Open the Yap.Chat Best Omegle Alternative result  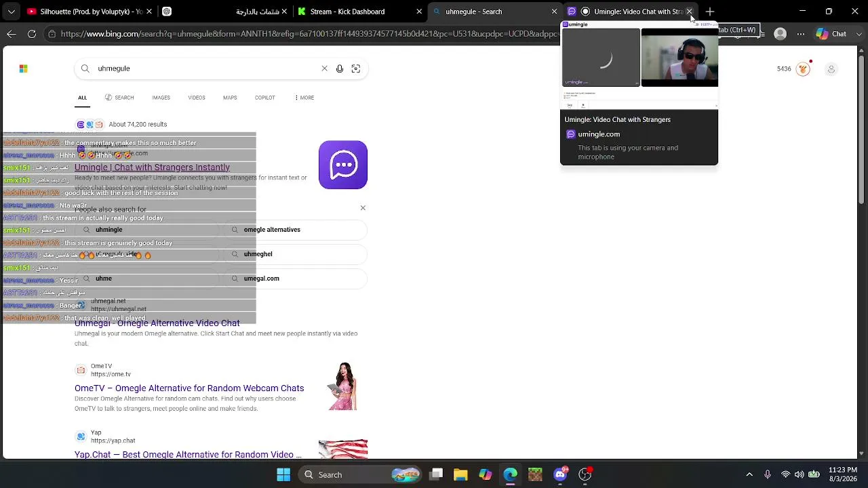click(188, 454)
